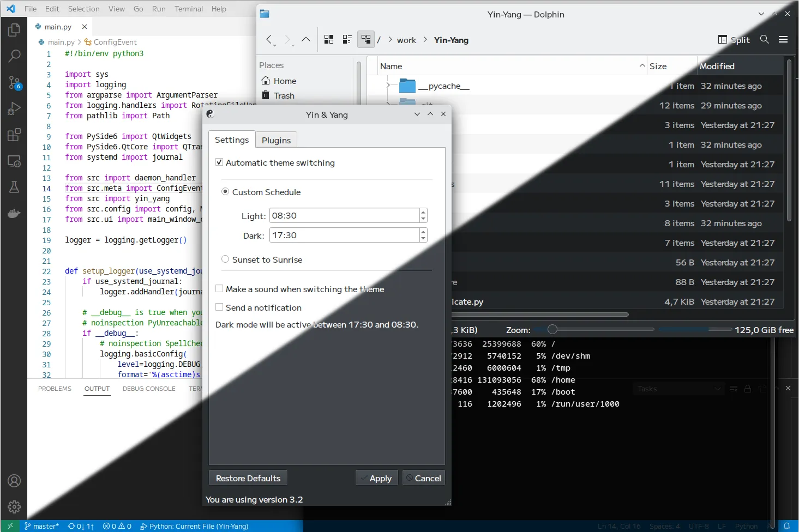The height and width of the screenshot is (532, 799).
Task: Open the Terminal menu in VS Code
Action: [189, 9]
